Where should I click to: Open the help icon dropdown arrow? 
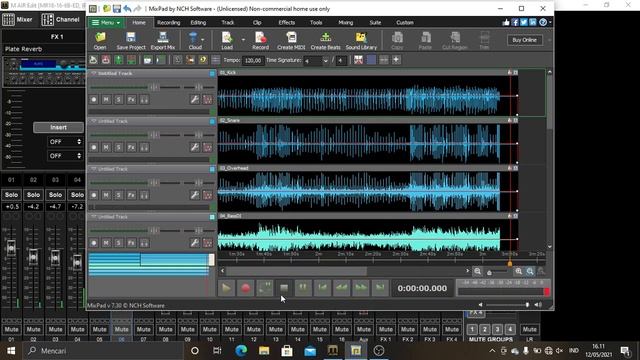(x=550, y=22)
